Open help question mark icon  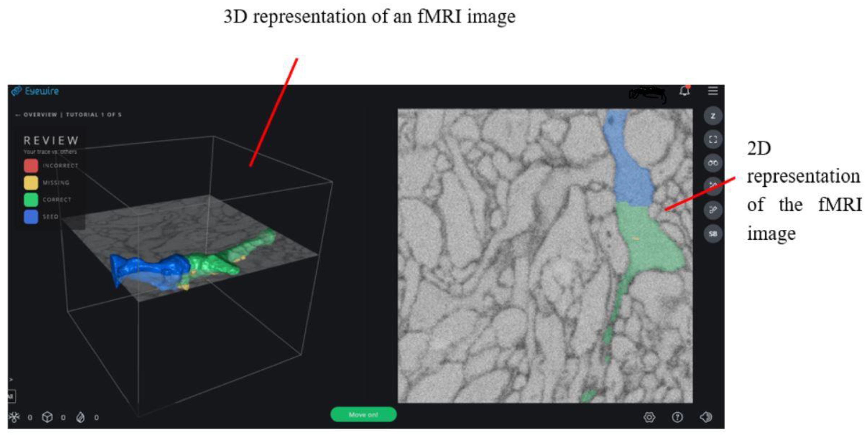pos(677,417)
